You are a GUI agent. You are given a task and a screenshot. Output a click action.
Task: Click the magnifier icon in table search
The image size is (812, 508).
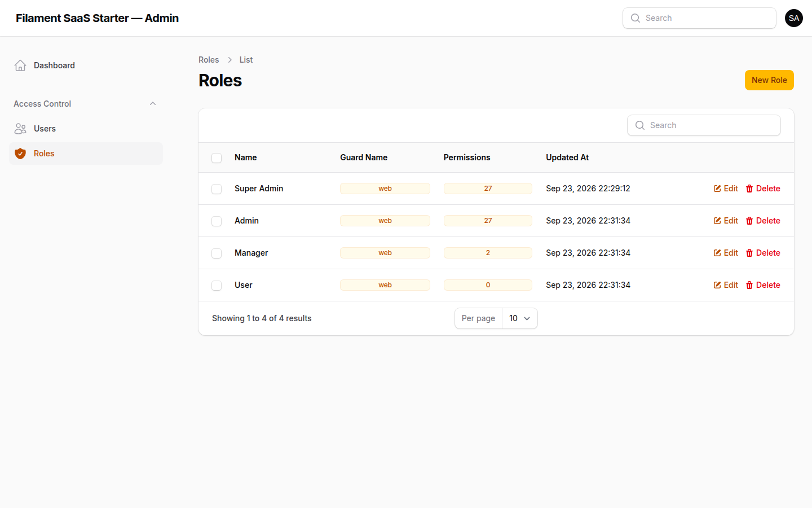(640, 125)
